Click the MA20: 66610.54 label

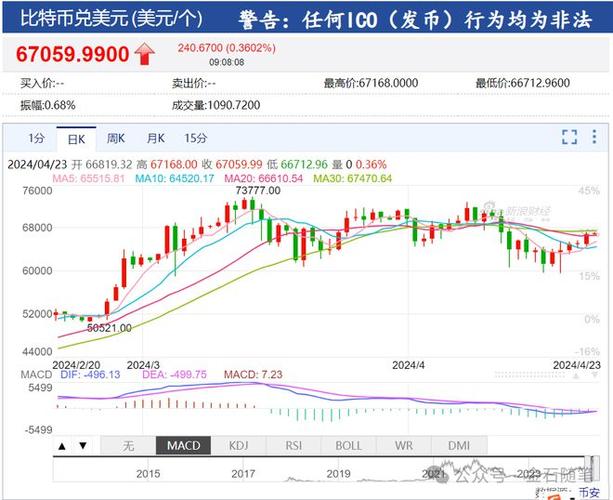(x=263, y=179)
